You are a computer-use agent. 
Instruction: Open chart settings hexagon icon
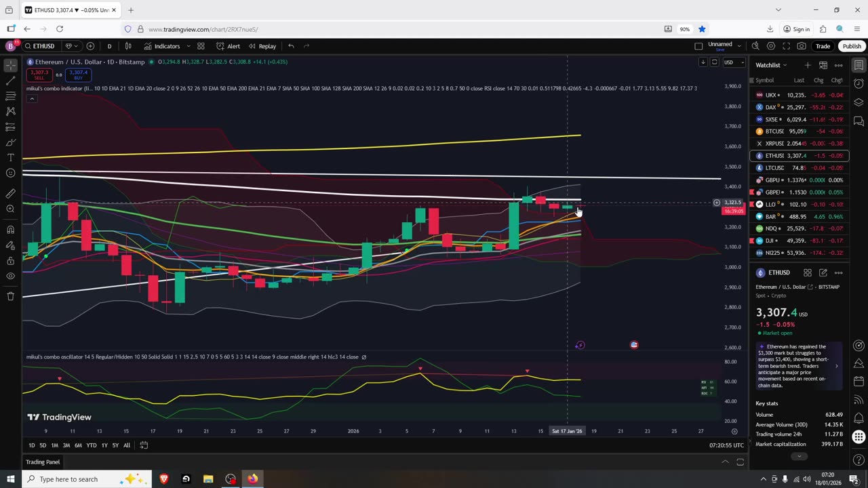pos(771,46)
